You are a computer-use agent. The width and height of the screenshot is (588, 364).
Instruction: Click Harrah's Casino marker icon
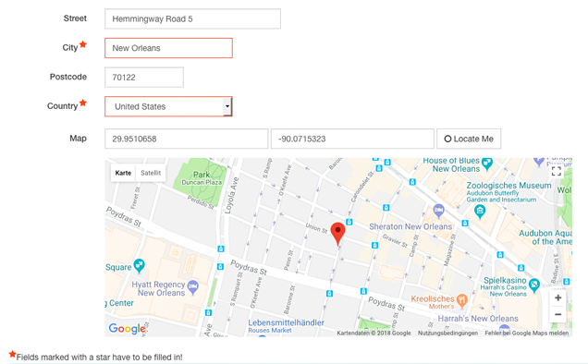(x=534, y=285)
